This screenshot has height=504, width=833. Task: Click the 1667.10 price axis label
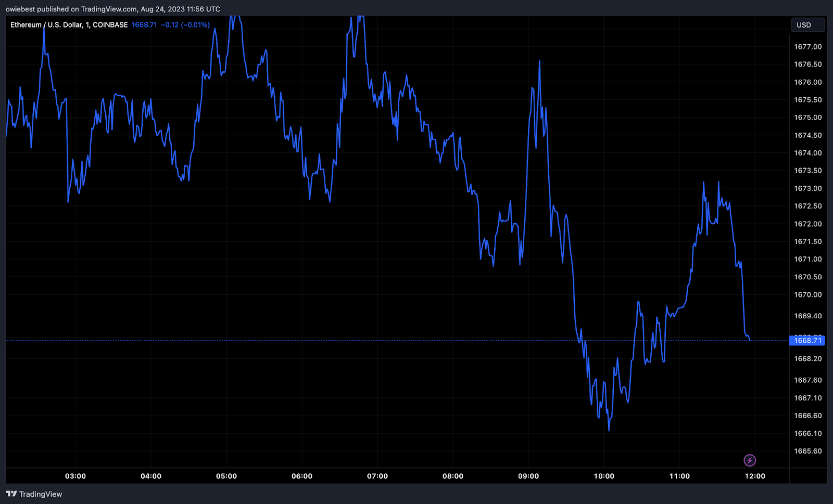click(x=808, y=398)
